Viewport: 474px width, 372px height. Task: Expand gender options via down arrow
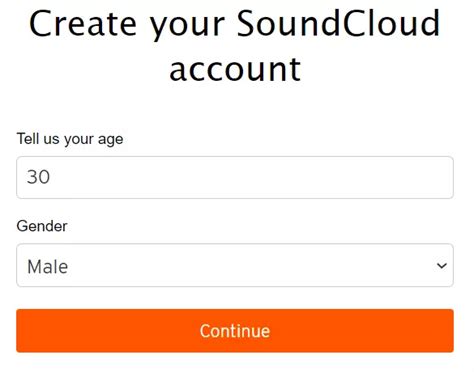pyautogui.click(x=442, y=266)
